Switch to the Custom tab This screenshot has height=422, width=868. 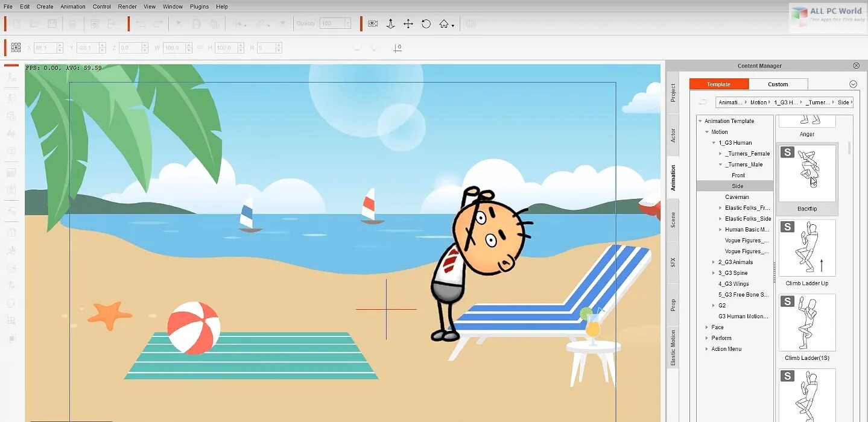tap(778, 84)
